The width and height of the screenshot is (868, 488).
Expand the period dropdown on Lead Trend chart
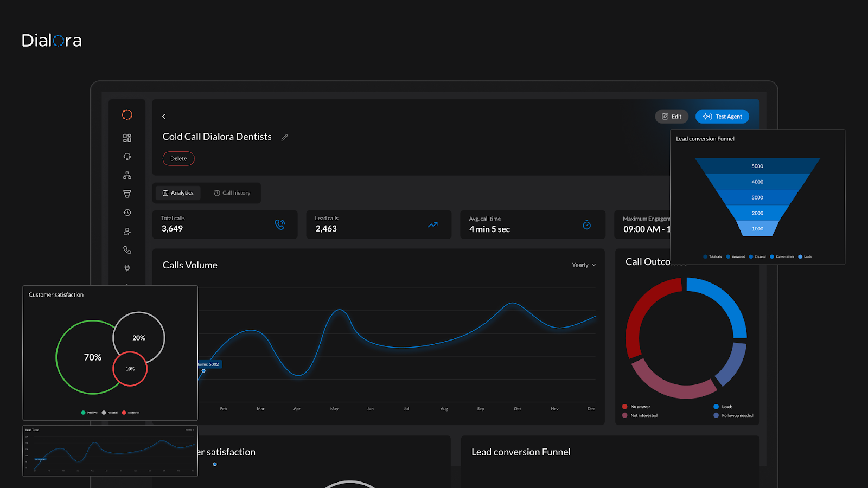[x=189, y=429]
